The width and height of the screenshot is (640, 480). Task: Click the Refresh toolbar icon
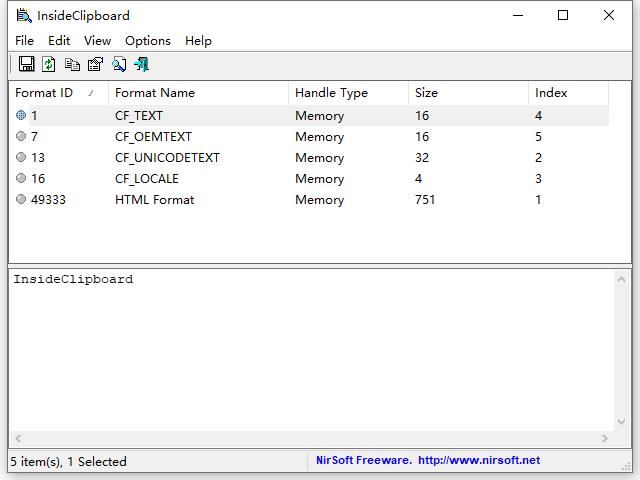click(49, 64)
